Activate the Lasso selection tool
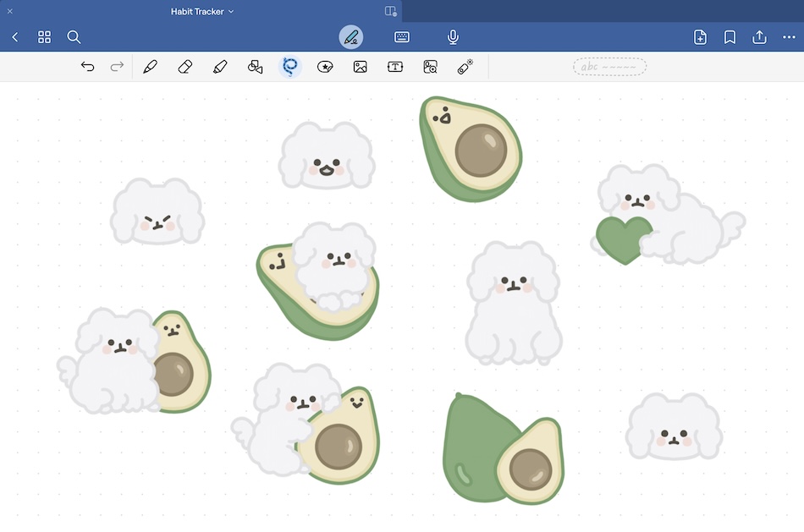 290,67
